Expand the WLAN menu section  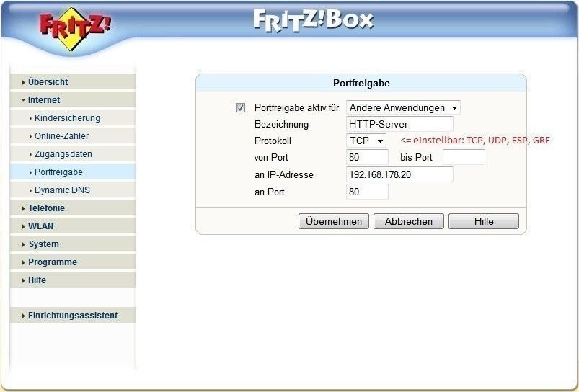click(73, 226)
